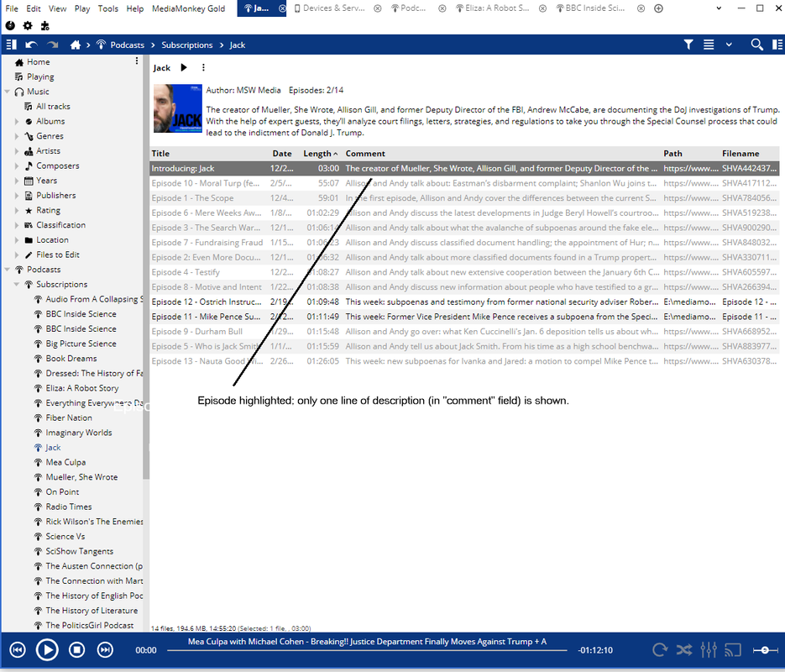Click the Subscriptions breadcrumb
Viewport: 785px width, 672px height.
pyautogui.click(x=186, y=45)
